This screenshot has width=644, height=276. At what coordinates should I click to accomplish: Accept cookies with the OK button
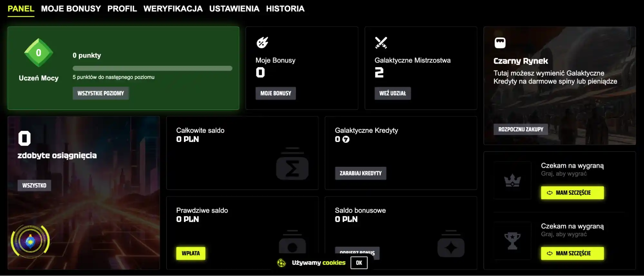[359, 263]
